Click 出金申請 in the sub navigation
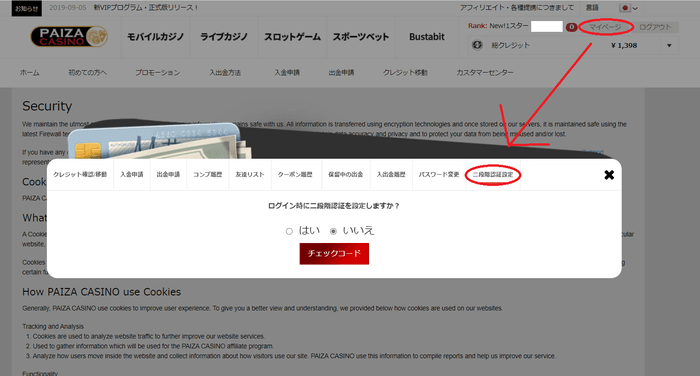Viewport: 700px width, 376px height. tap(342, 72)
